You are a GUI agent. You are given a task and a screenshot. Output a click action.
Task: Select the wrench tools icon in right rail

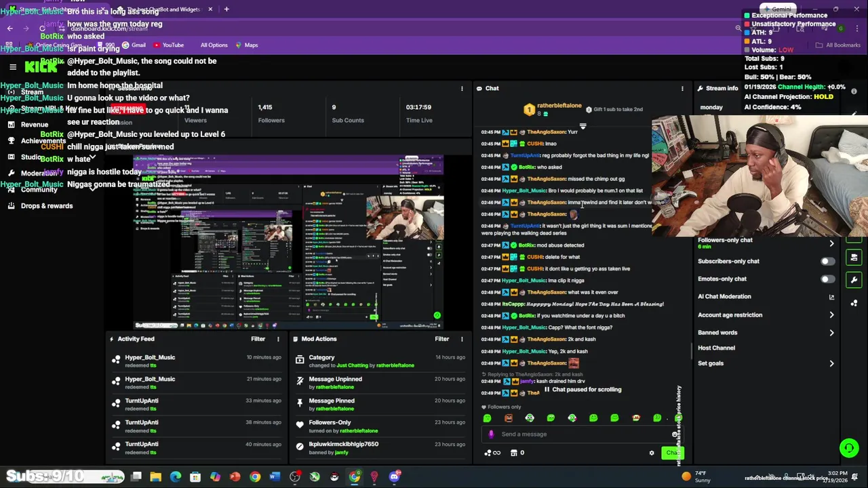pyautogui.click(x=854, y=280)
